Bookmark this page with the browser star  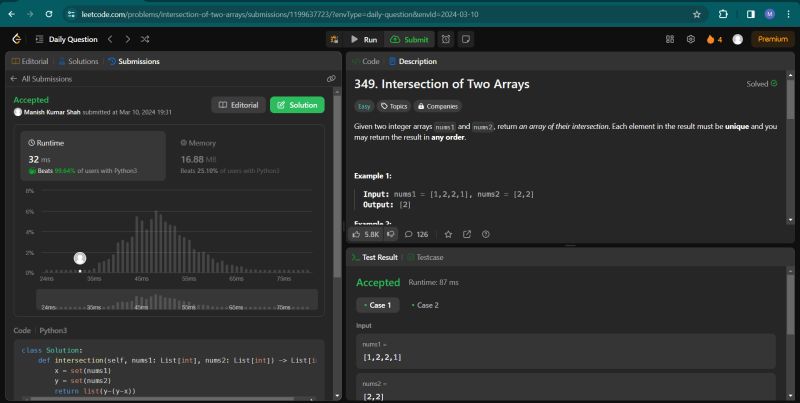coord(696,14)
